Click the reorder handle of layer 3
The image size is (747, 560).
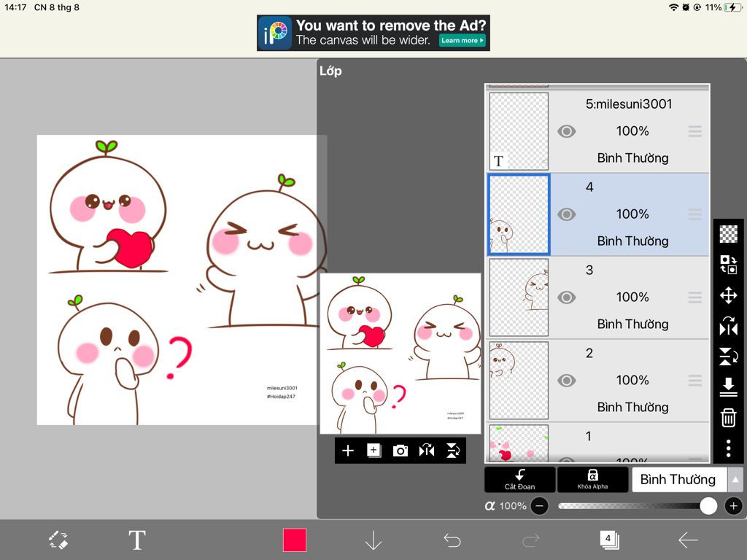tap(695, 297)
